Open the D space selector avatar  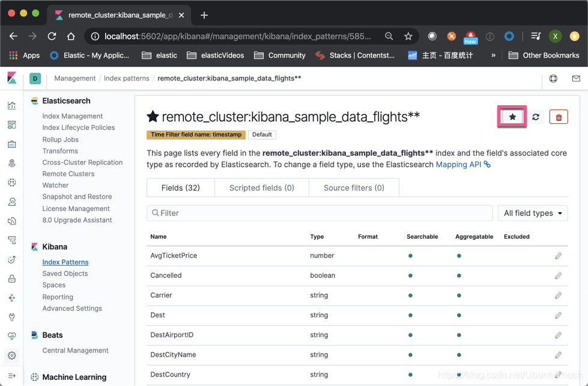(x=35, y=79)
